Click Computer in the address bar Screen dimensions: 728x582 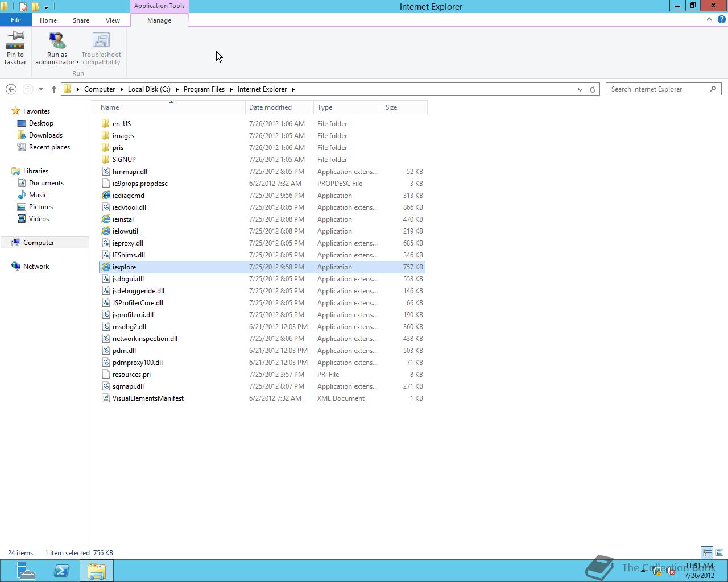(100, 89)
